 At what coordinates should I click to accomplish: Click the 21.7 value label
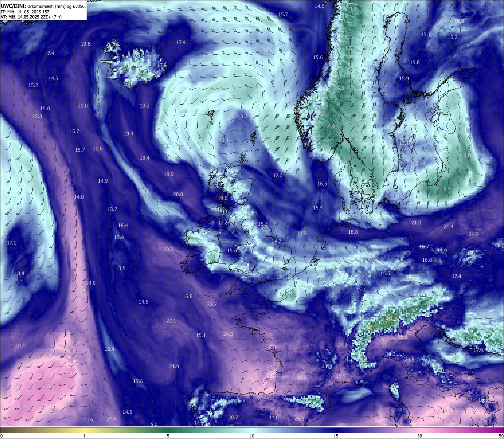(x=474, y=234)
